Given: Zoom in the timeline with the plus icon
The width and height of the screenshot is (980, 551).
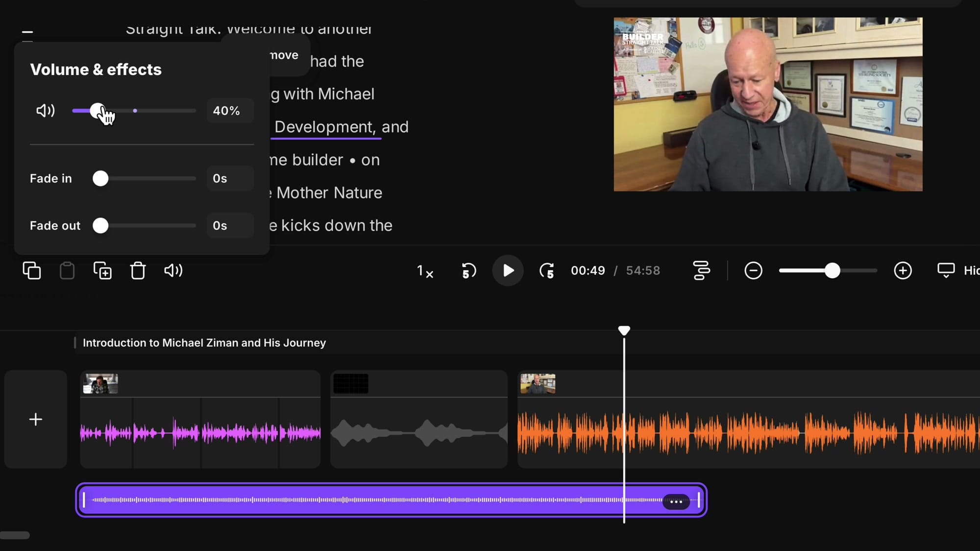Looking at the screenshot, I should (903, 270).
